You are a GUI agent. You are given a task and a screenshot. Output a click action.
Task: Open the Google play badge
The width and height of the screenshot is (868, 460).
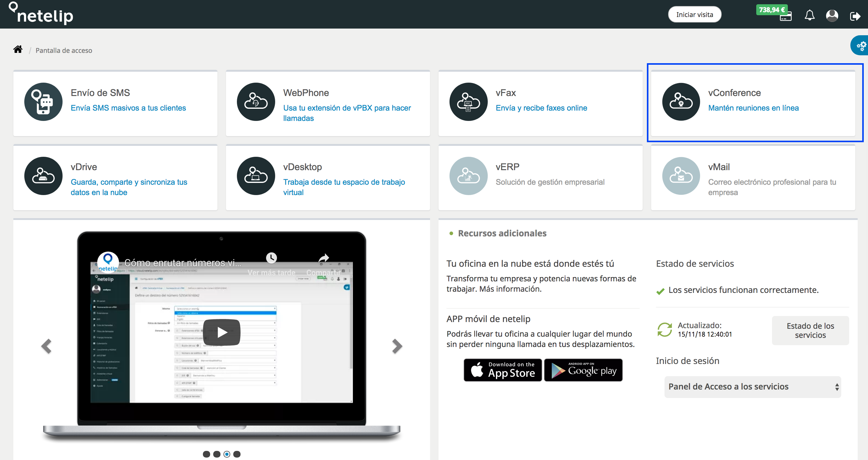pyautogui.click(x=583, y=370)
